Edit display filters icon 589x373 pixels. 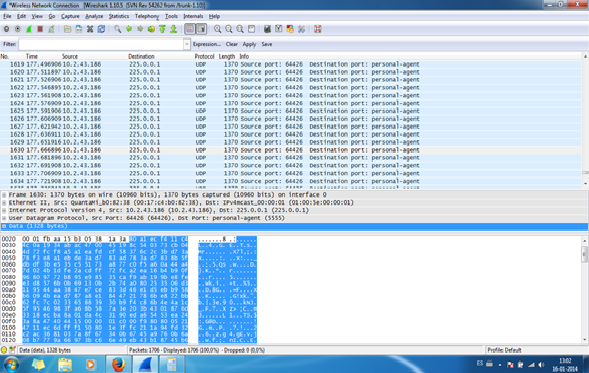click(279, 29)
